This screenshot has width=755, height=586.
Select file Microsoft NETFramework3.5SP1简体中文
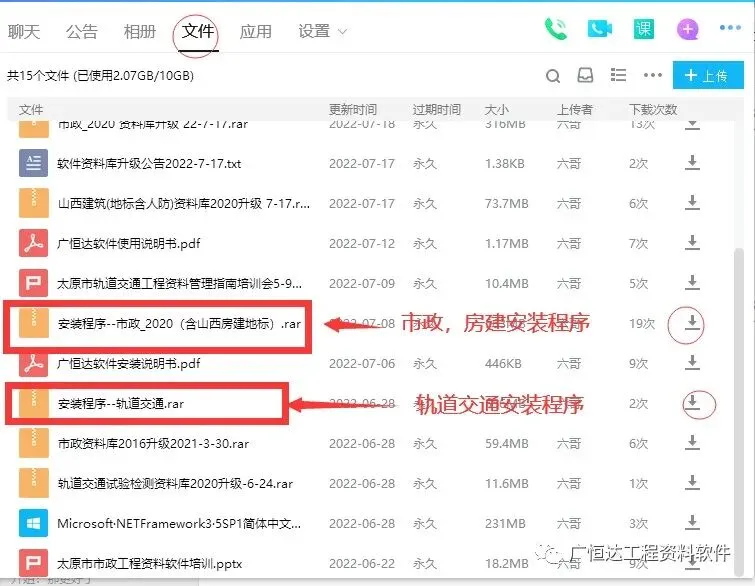pyautogui.click(x=179, y=523)
